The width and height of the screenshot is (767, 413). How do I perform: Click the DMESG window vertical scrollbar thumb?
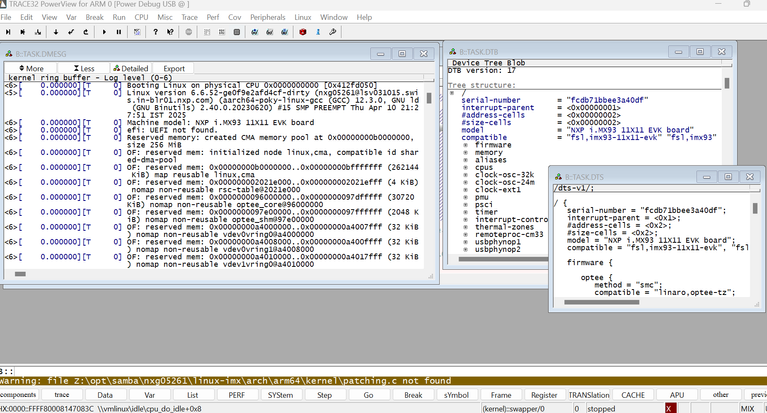pyautogui.click(x=429, y=98)
